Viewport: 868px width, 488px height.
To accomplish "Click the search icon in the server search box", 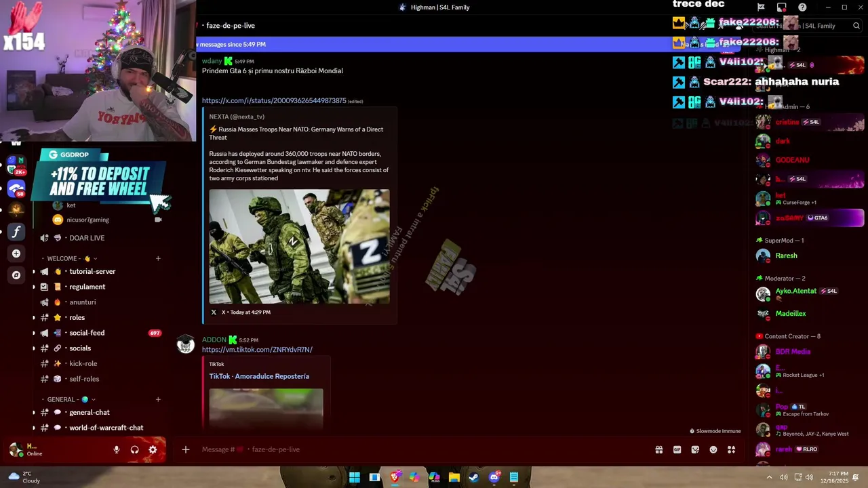I will click(x=856, y=26).
